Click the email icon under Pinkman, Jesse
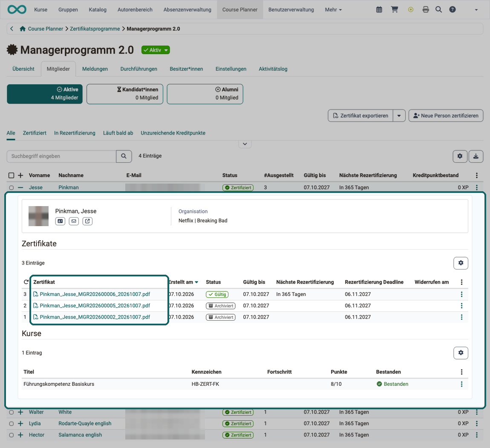 click(x=74, y=221)
